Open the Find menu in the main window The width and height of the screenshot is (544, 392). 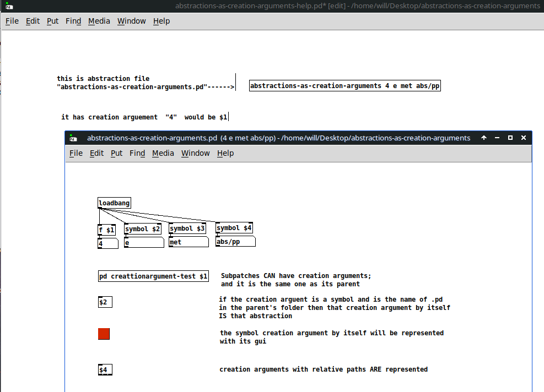pyautogui.click(x=73, y=21)
